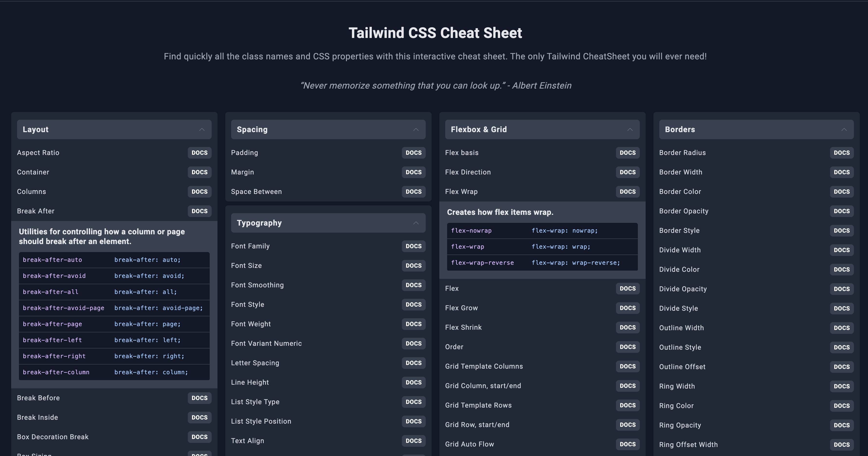This screenshot has width=868, height=456.
Task: Collapse the Flexbox & Grid chevron
Action: 630,129
